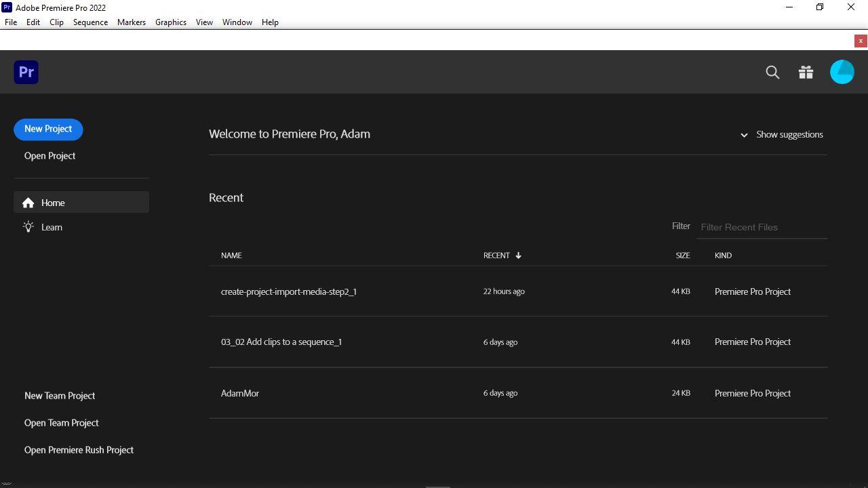Open the View menu

pyautogui.click(x=204, y=22)
